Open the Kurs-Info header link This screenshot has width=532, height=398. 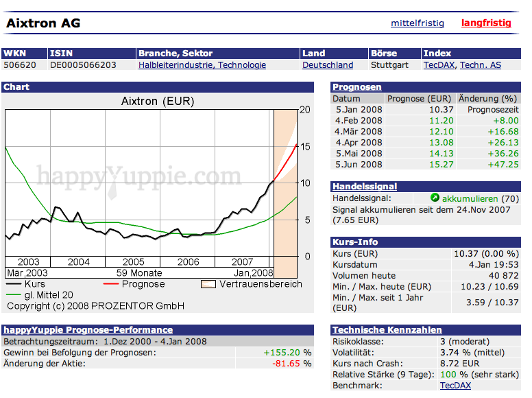355,242
